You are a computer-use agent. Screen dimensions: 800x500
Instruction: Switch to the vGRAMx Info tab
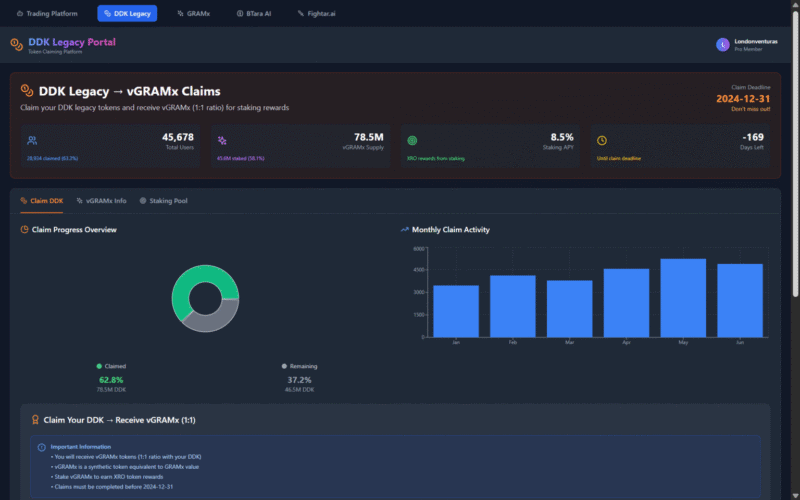click(x=101, y=201)
